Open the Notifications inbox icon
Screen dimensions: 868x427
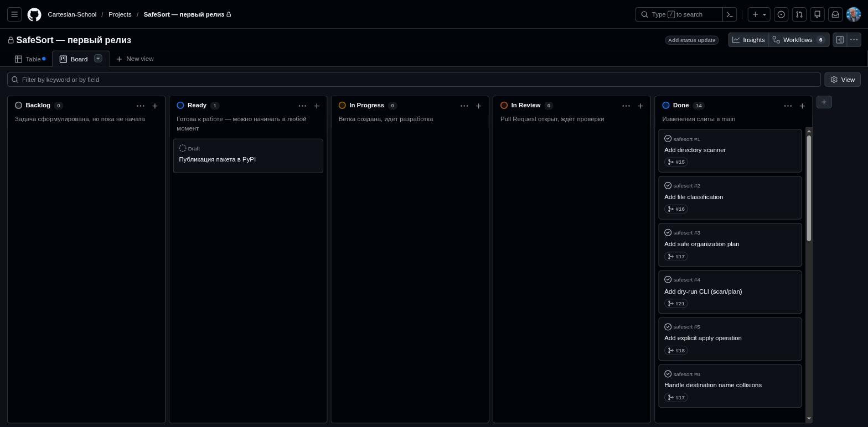click(x=835, y=14)
